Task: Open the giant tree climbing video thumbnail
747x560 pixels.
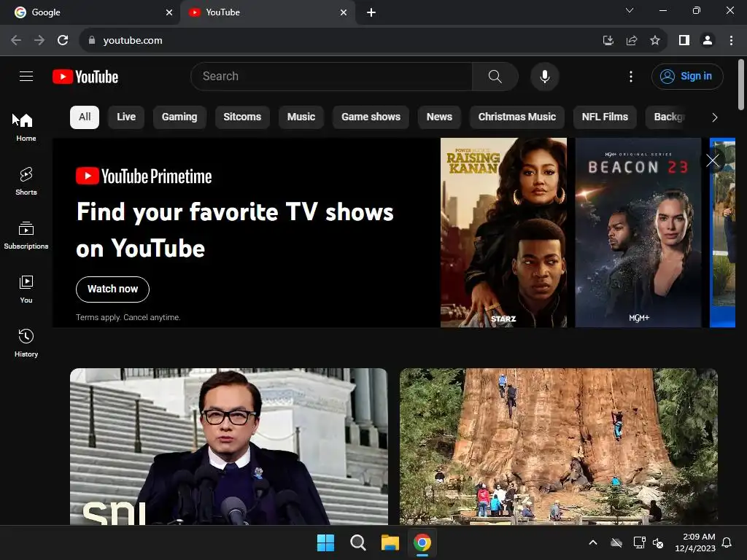Action: 558,446
